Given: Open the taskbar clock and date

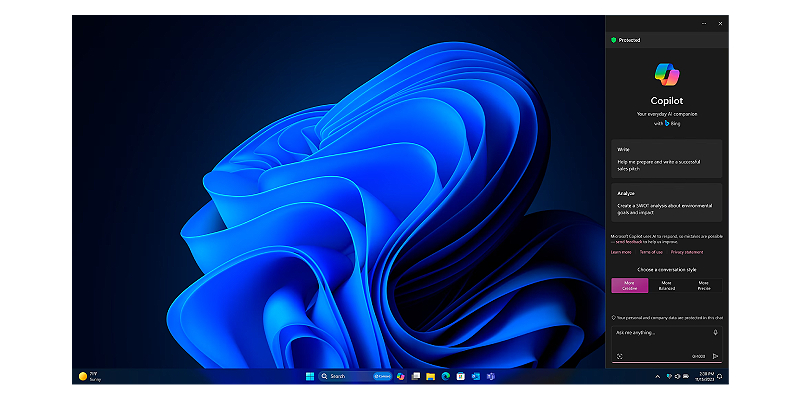Looking at the screenshot, I should pos(706,376).
